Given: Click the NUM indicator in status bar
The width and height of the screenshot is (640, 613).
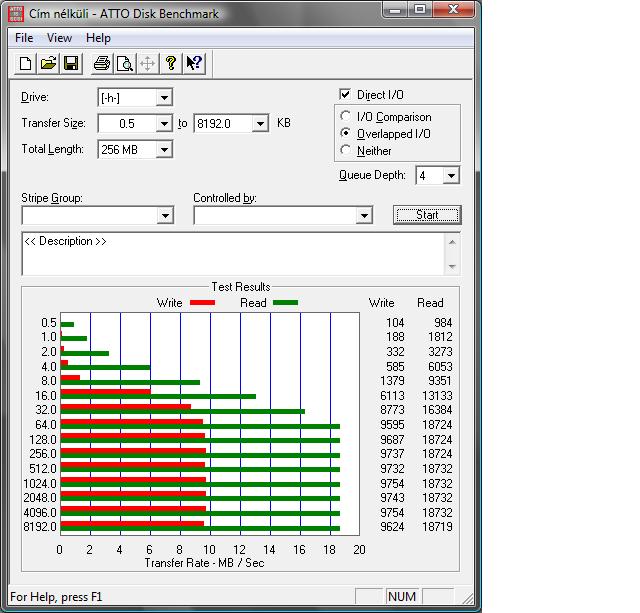Looking at the screenshot, I should coord(402,597).
